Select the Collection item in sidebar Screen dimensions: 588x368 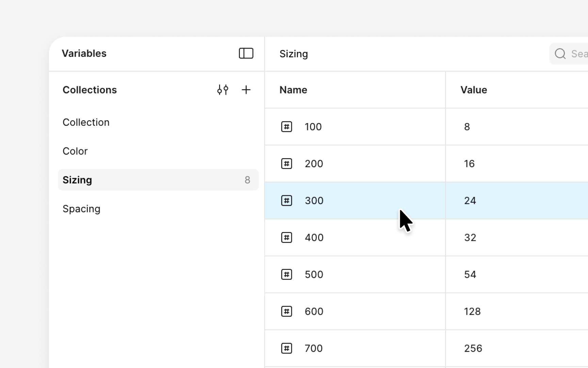coord(86,122)
